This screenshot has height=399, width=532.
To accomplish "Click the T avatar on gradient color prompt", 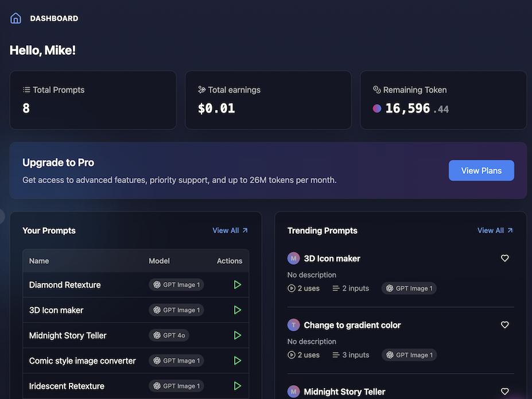I will click(x=294, y=325).
